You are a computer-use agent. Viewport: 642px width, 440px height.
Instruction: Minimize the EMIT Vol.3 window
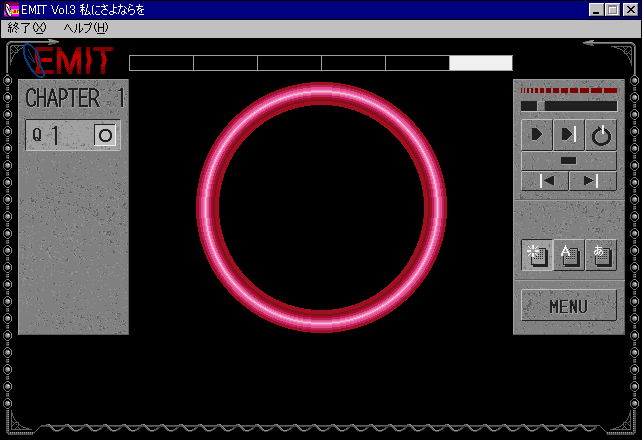coord(596,9)
